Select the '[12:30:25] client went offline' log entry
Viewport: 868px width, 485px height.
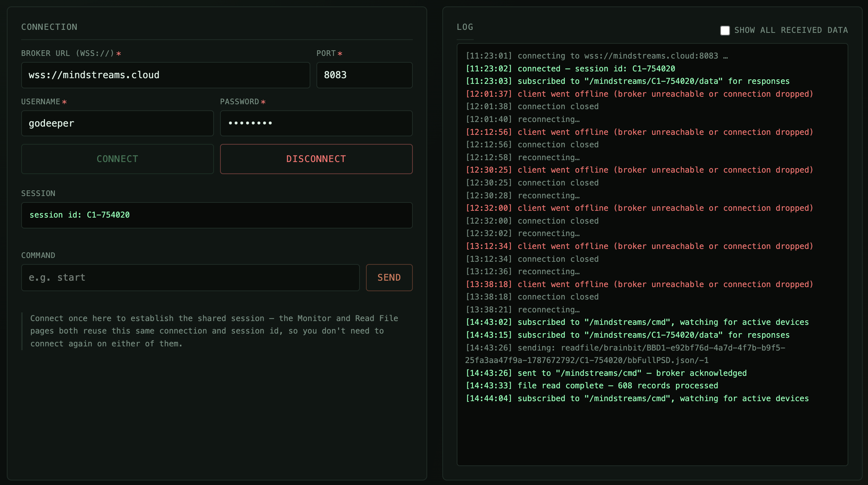click(x=639, y=170)
